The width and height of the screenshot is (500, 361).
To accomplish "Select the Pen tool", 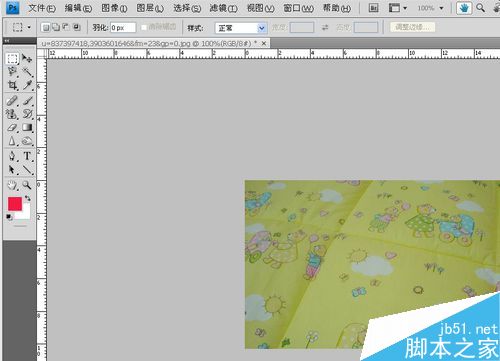I will [12, 156].
